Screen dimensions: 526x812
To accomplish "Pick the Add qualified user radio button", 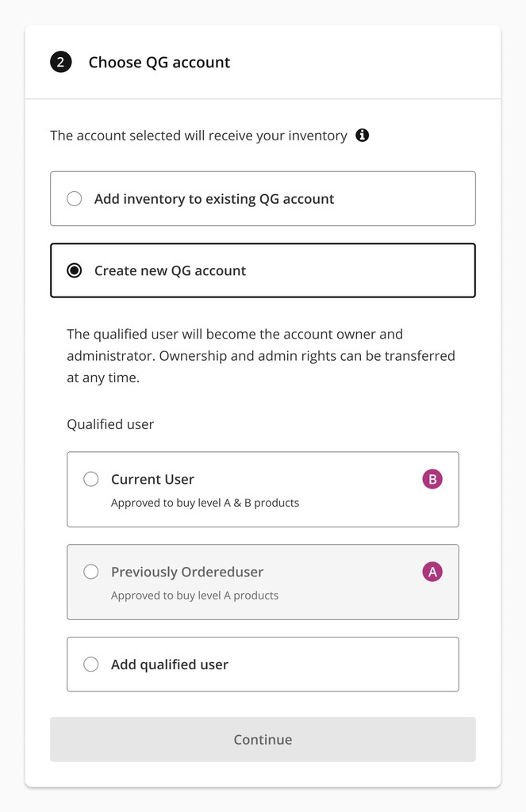I will click(x=91, y=665).
